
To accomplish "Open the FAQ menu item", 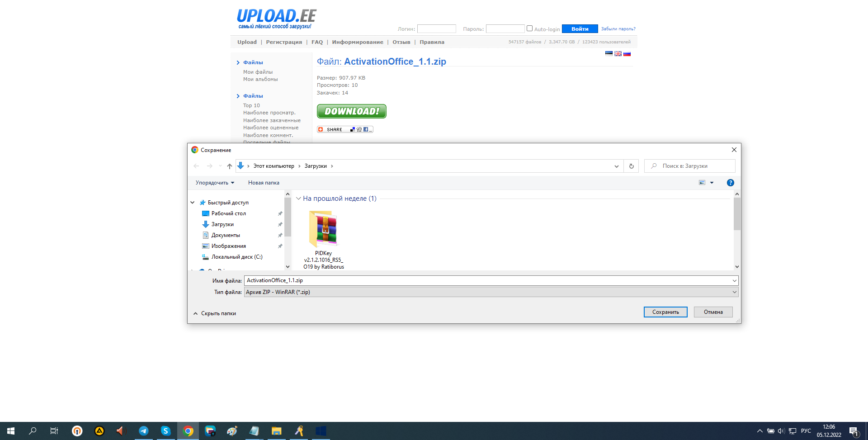I will (317, 42).
